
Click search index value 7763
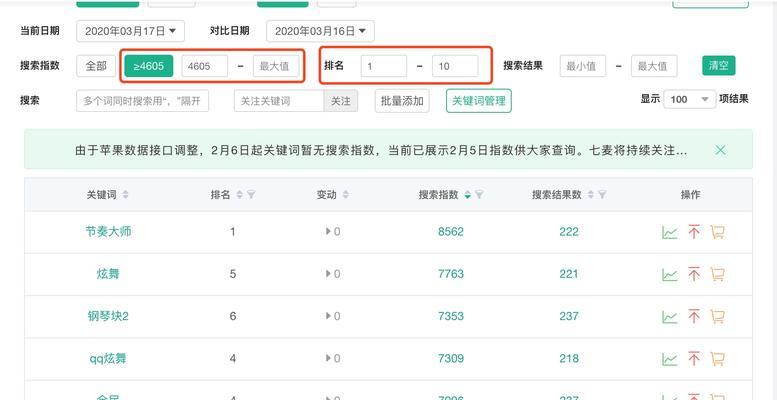pyautogui.click(x=451, y=274)
